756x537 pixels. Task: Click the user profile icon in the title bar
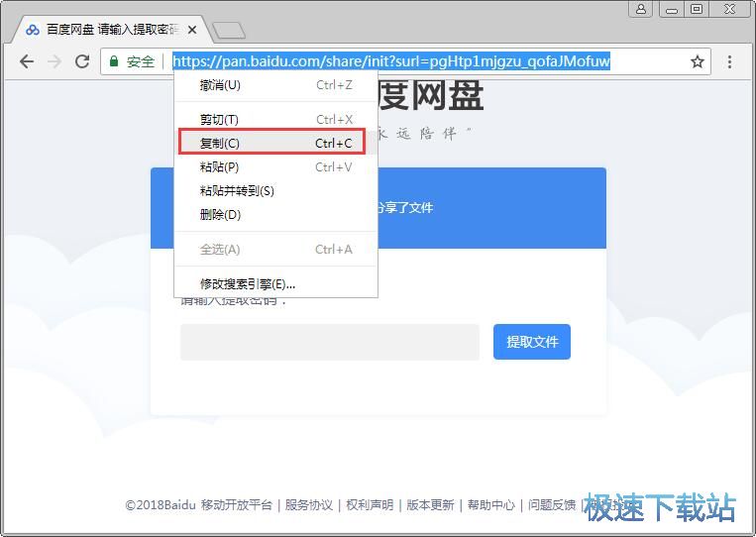[x=641, y=9]
